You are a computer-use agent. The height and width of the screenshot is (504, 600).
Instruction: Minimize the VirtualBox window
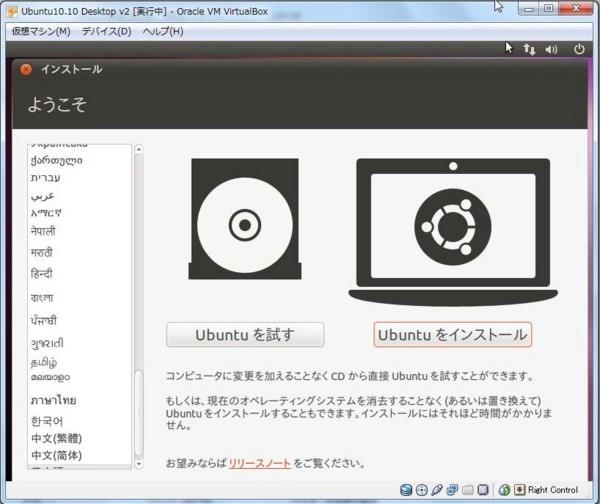(x=529, y=9)
